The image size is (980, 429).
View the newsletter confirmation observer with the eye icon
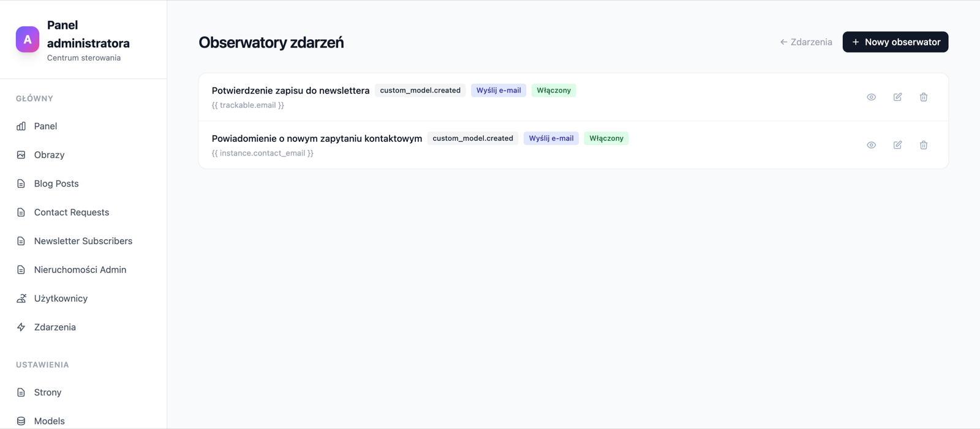click(871, 97)
